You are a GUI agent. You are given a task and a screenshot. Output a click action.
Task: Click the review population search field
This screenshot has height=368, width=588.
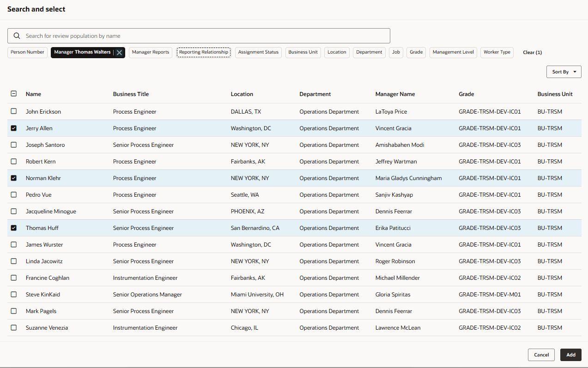click(199, 36)
